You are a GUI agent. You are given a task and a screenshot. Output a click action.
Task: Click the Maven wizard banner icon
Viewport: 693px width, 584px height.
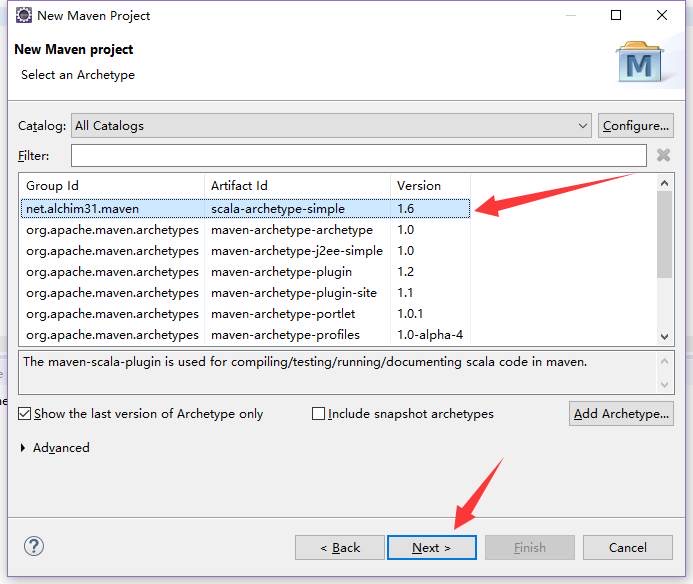tap(639, 64)
